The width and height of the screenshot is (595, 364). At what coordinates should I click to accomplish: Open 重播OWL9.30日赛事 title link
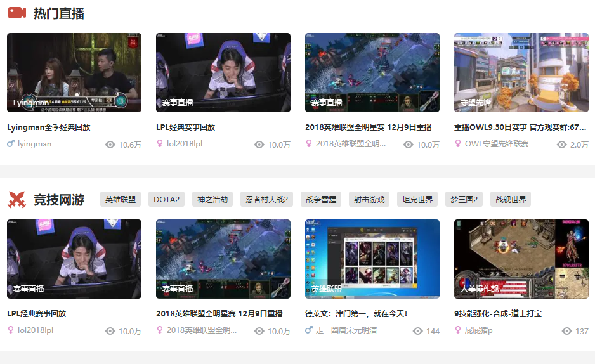(x=520, y=127)
